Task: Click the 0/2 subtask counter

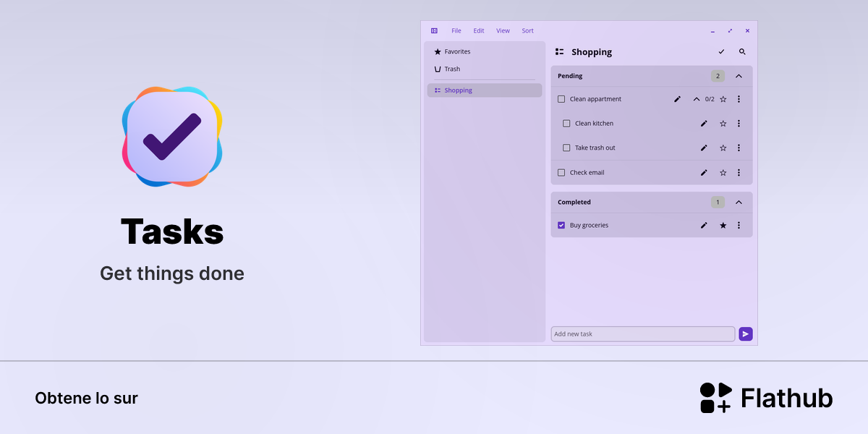Action: (x=710, y=99)
